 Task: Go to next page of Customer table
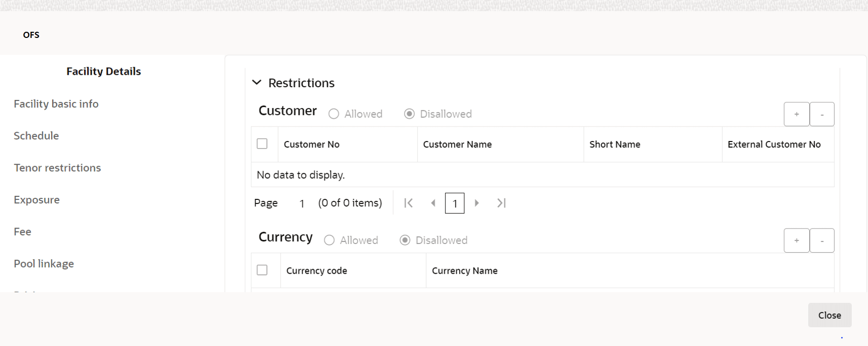[x=477, y=203]
